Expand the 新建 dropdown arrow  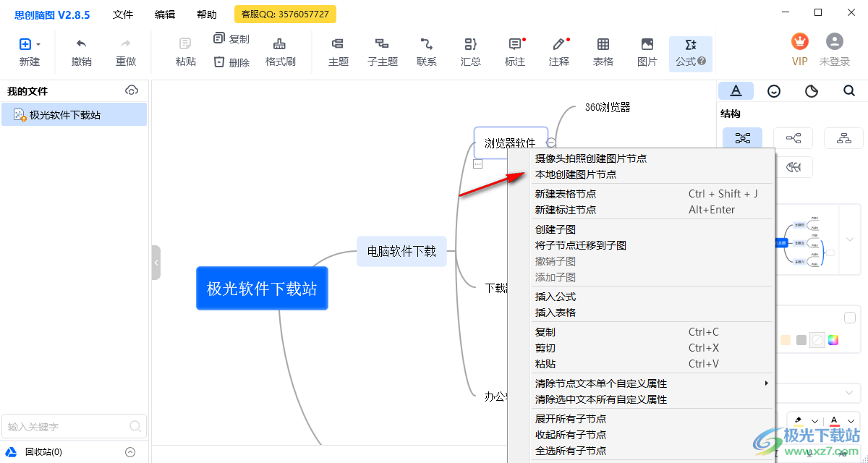tap(38, 45)
